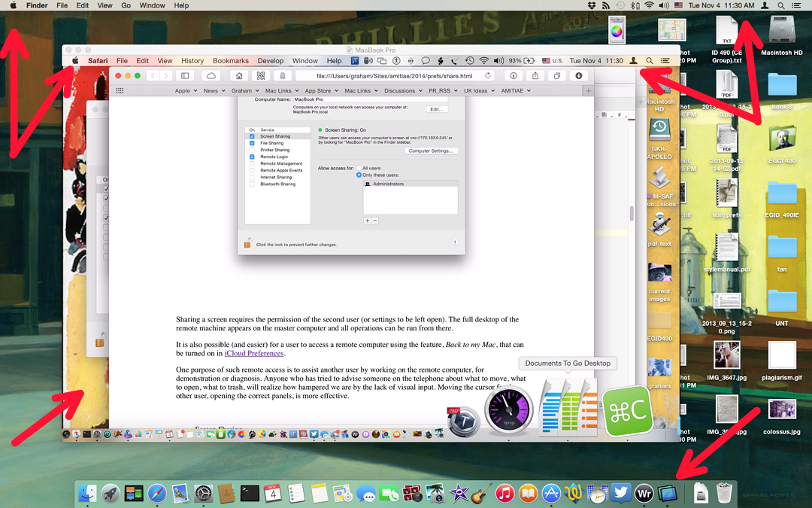The width and height of the screenshot is (812, 508).
Task: Open Twitter from the local Dock
Action: click(620, 494)
